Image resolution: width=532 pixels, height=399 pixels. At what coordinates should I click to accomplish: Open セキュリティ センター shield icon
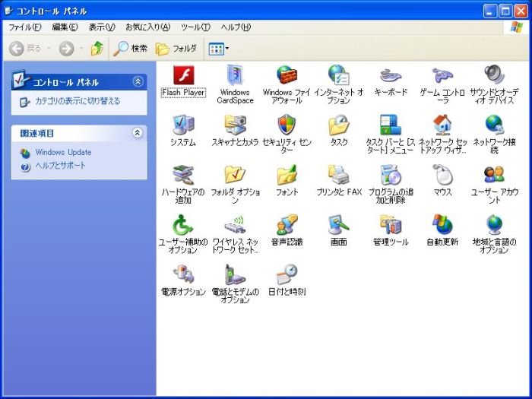(287, 125)
